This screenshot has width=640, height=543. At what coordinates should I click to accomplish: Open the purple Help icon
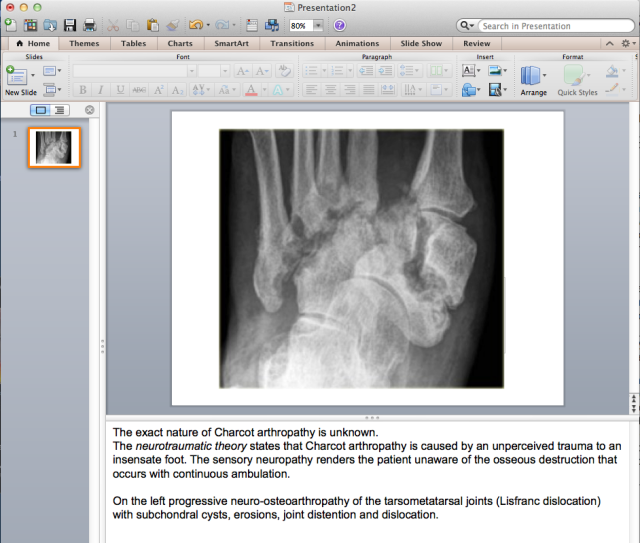pyautogui.click(x=340, y=25)
